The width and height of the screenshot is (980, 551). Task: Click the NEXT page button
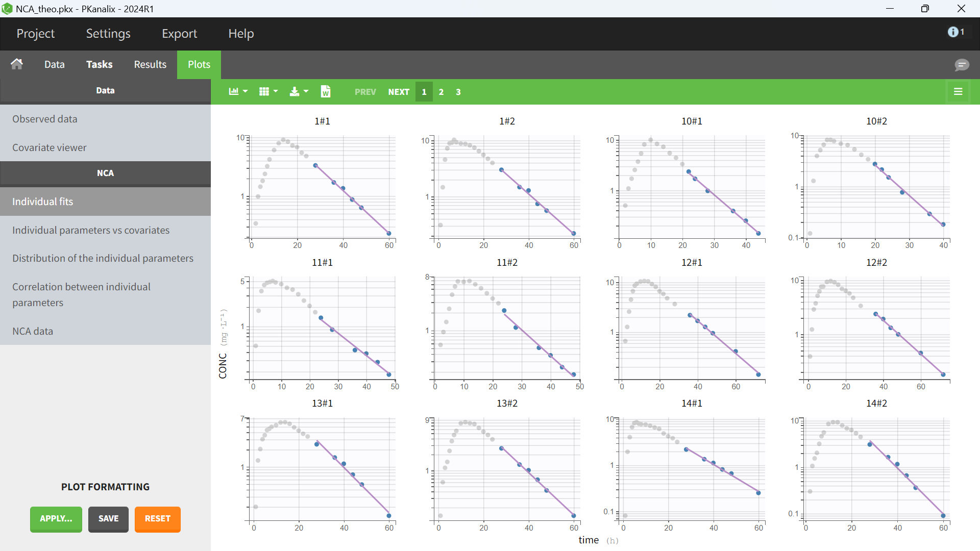coord(398,92)
